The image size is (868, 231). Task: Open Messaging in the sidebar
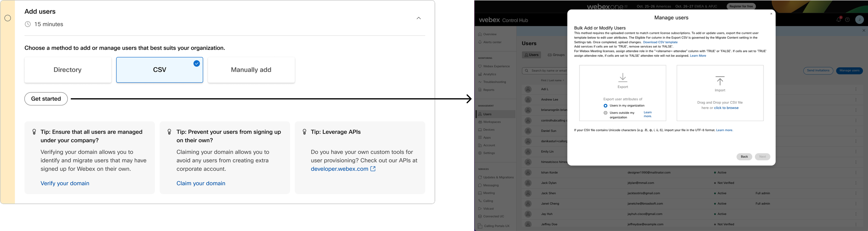coord(488,185)
